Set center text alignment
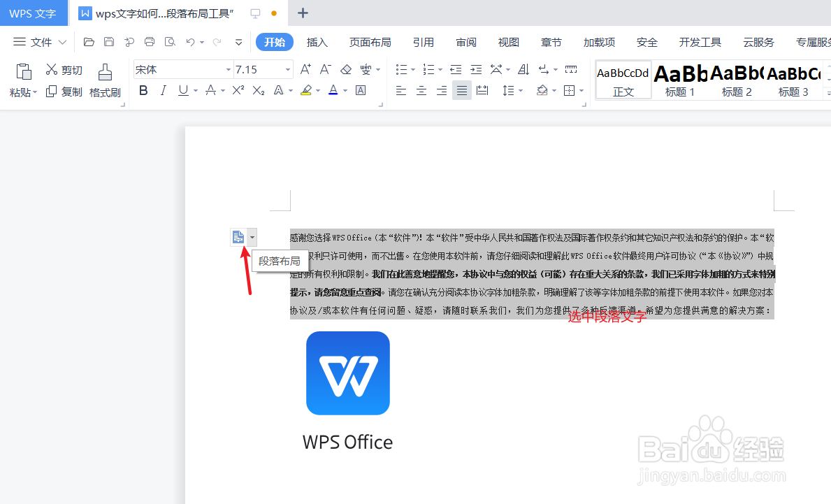 (421, 91)
